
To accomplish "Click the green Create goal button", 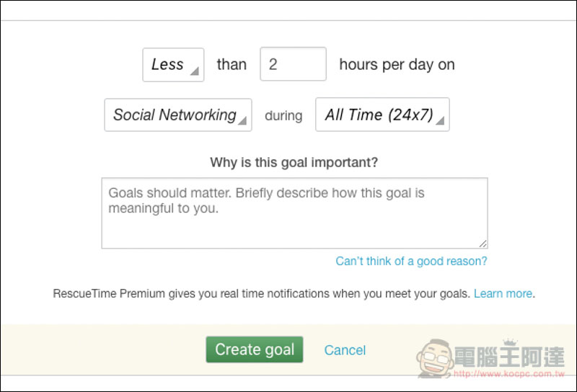I will pyautogui.click(x=255, y=349).
